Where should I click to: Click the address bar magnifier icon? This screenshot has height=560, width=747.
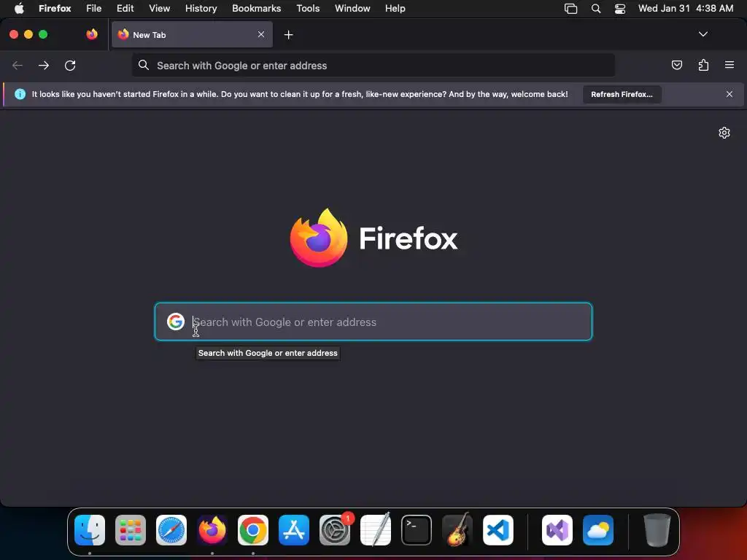click(x=144, y=65)
